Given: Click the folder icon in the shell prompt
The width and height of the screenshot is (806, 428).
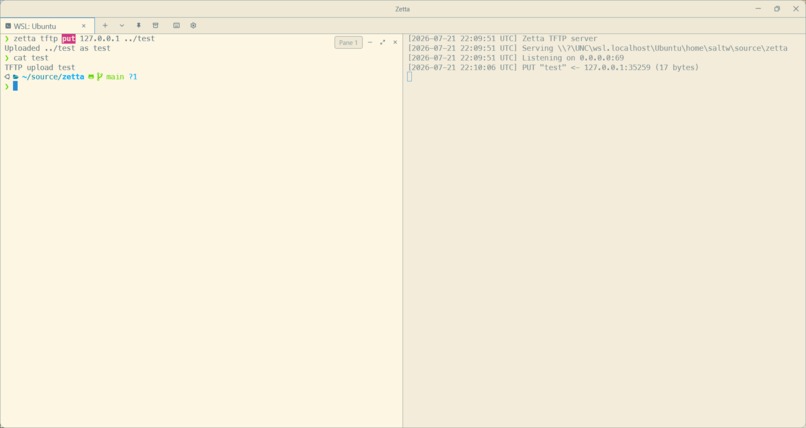Looking at the screenshot, I should pyautogui.click(x=16, y=77).
